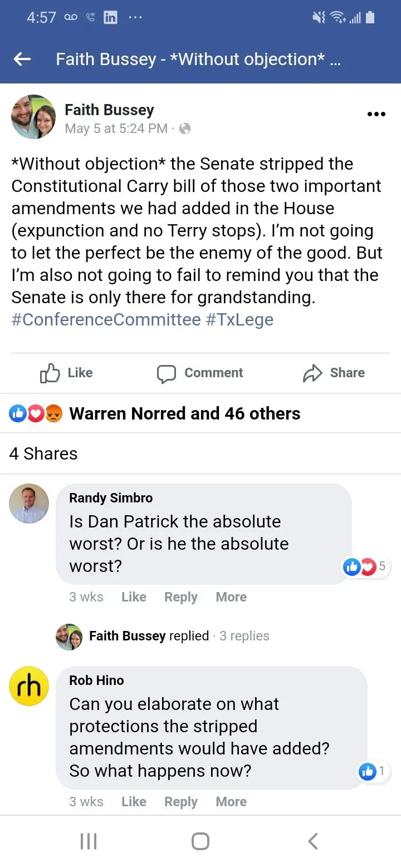Expand the 3 replies from Faith Bussey

[x=244, y=636]
